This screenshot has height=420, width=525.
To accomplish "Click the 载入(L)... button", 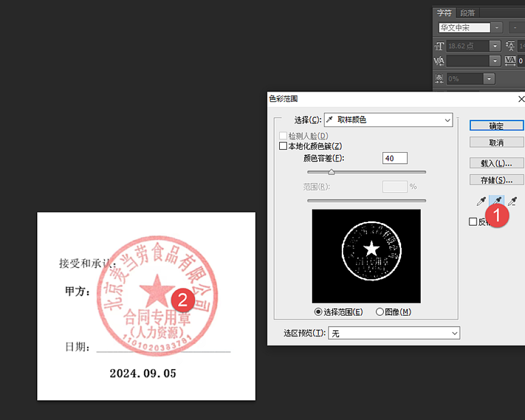I will pyautogui.click(x=496, y=163).
